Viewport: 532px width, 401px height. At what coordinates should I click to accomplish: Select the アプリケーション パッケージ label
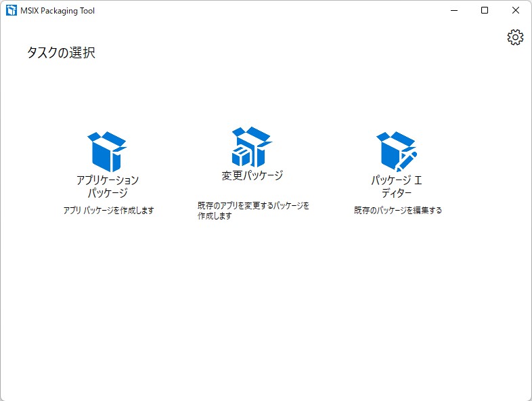point(108,186)
